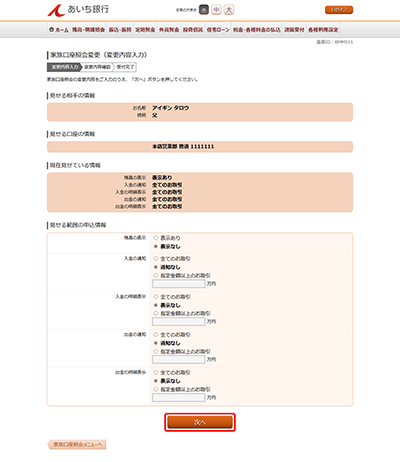Click the 変更内容入力 step indicator
This screenshot has height=462, width=400.
[64, 67]
